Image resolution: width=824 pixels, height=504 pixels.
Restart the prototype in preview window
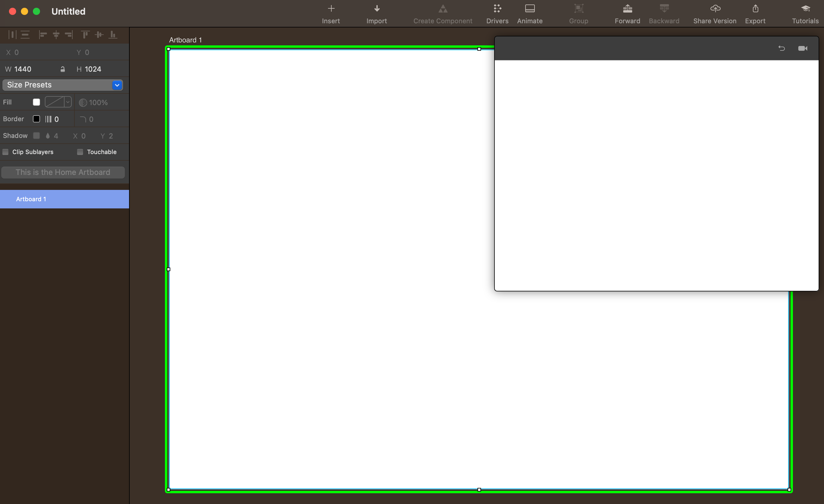[x=782, y=48]
